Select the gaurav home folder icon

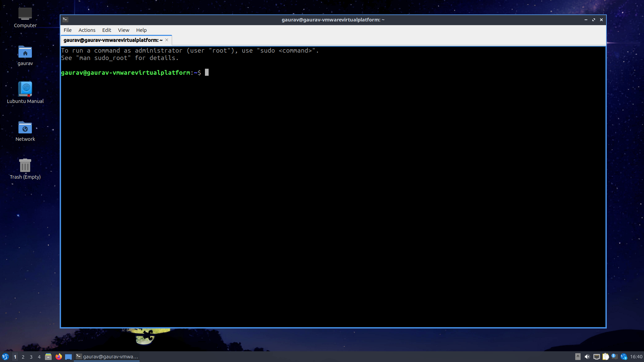click(x=25, y=55)
